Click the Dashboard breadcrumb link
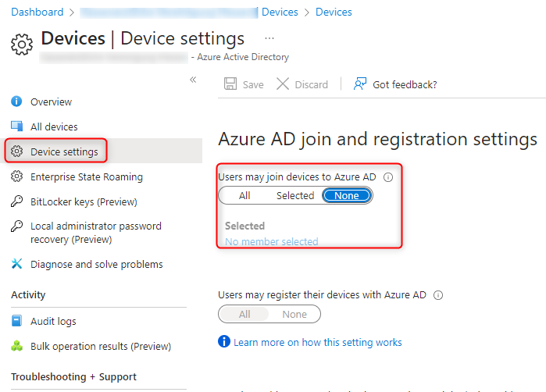This screenshot has height=392, width=546. [x=37, y=12]
